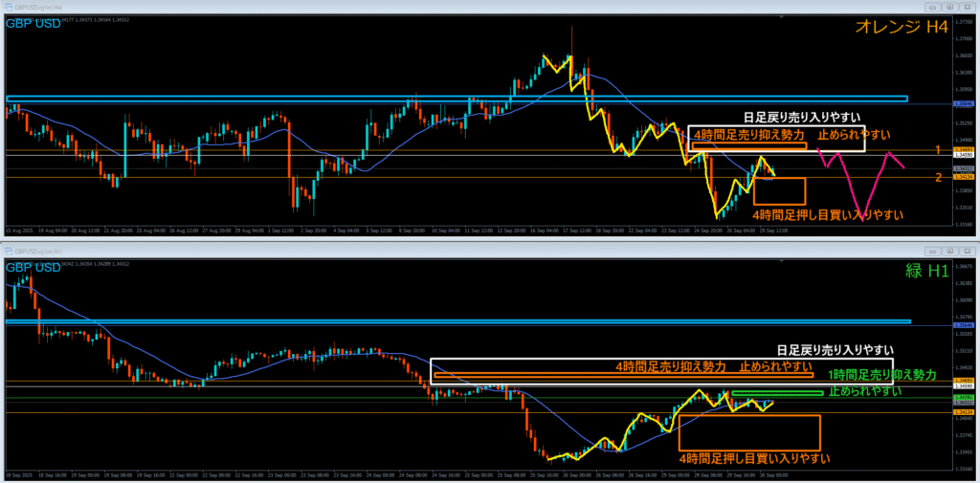
Task: Click the orange '2' line label in the H4 chart
Action: tap(938, 178)
